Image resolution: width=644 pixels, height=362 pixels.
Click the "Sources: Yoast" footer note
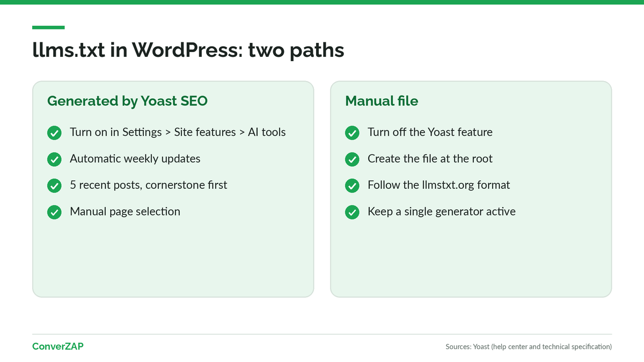[x=529, y=346]
